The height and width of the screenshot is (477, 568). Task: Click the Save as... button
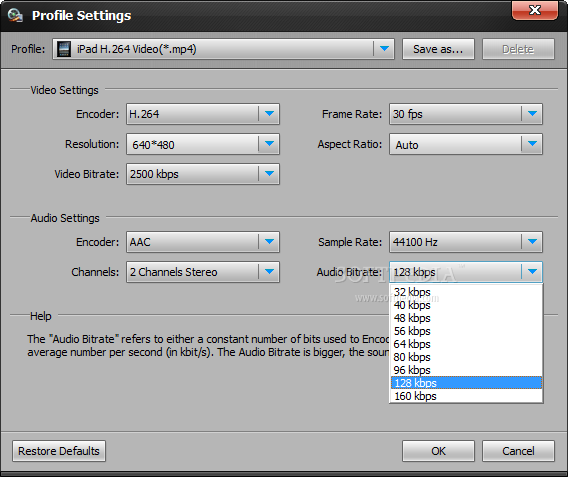tap(438, 49)
